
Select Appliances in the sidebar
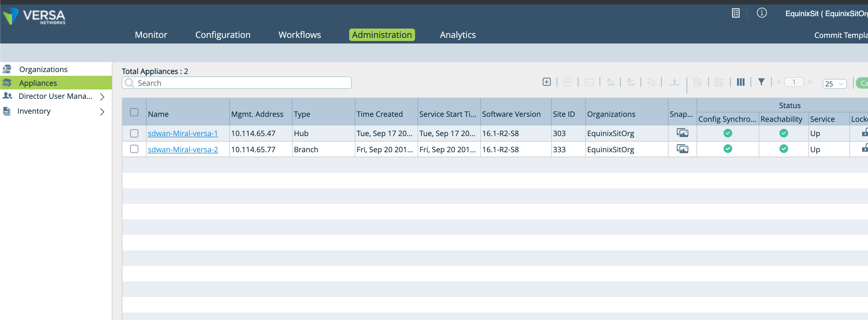pyautogui.click(x=56, y=83)
